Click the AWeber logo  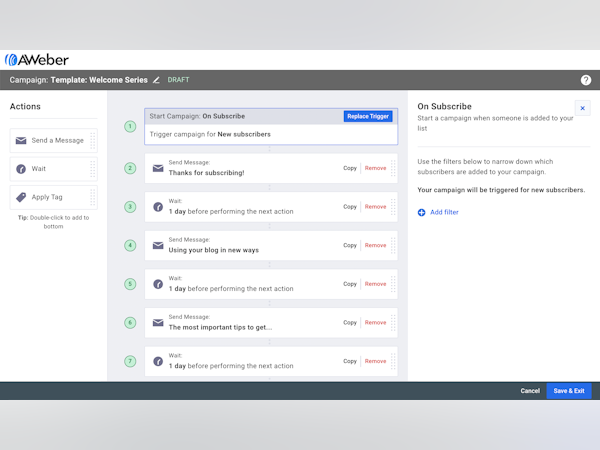(x=37, y=60)
